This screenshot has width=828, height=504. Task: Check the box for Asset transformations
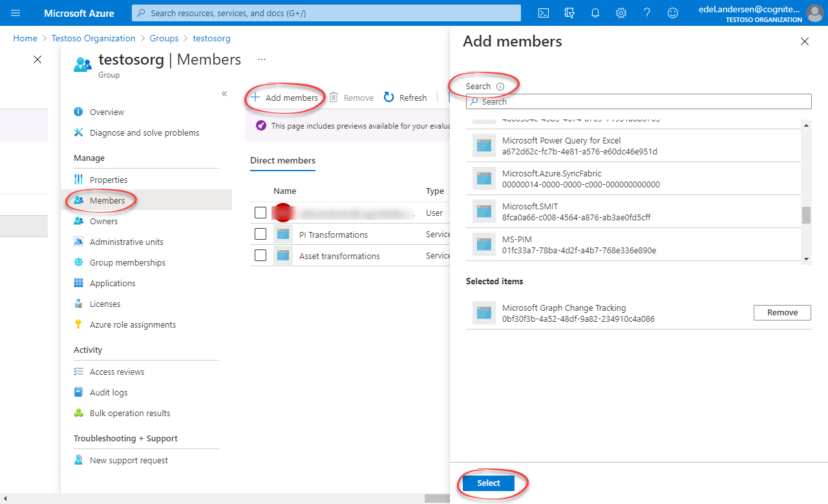(260, 255)
